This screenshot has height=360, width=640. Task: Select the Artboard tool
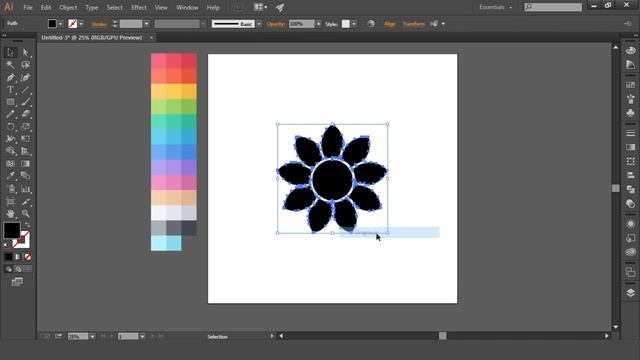coord(11,202)
